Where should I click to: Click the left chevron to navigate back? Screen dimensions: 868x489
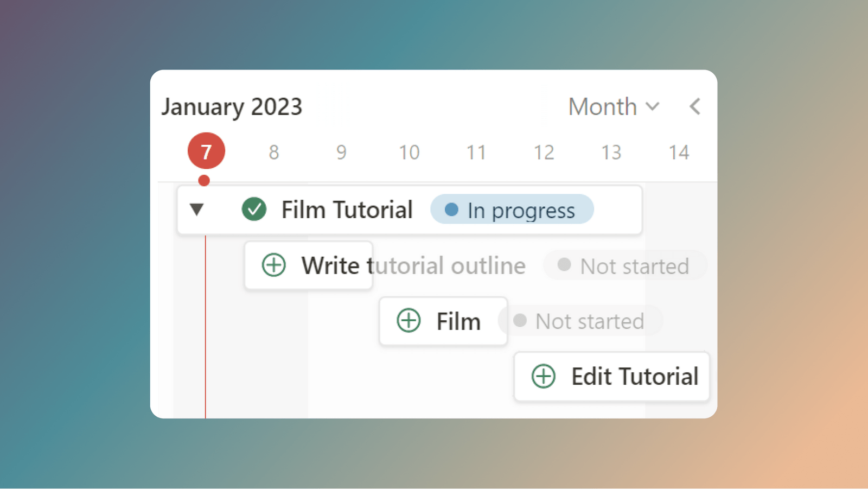tap(695, 107)
